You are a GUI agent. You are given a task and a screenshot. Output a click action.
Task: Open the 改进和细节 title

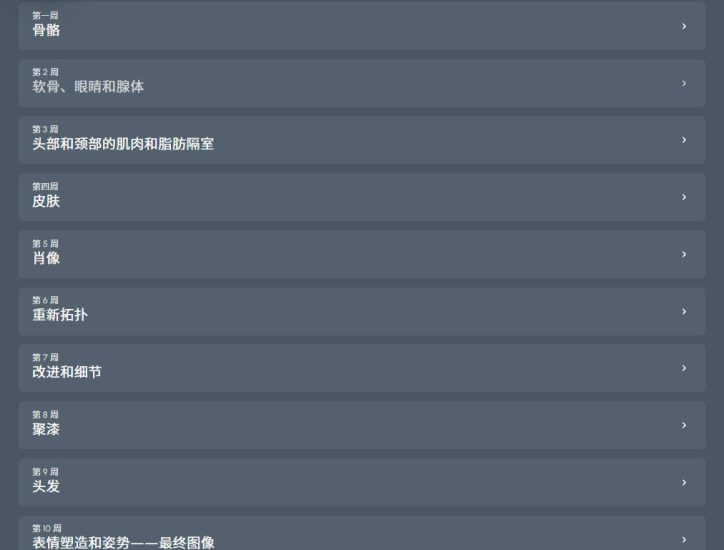tap(67, 372)
